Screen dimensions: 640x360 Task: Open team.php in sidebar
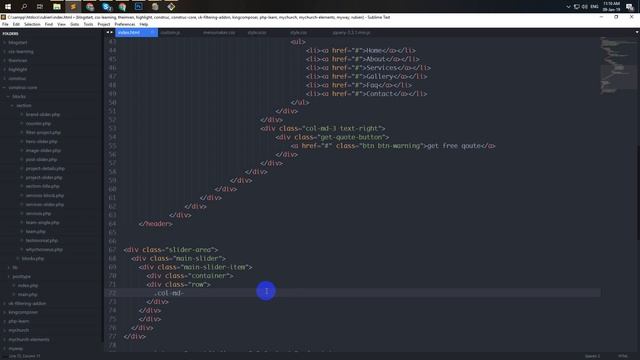(x=36, y=231)
